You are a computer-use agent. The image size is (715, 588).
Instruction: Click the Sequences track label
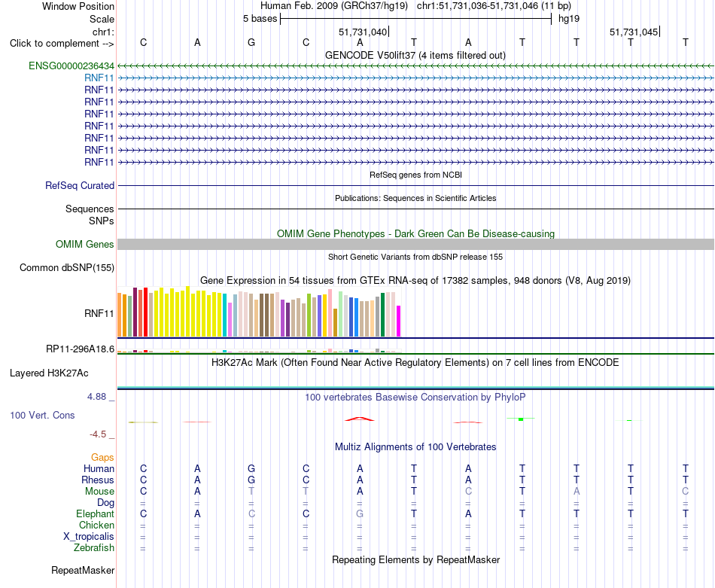tap(90, 209)
